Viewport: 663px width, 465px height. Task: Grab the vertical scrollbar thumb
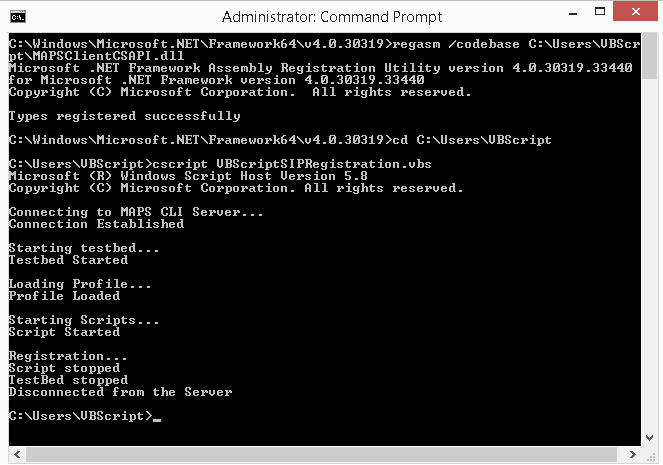pos(649,56)
